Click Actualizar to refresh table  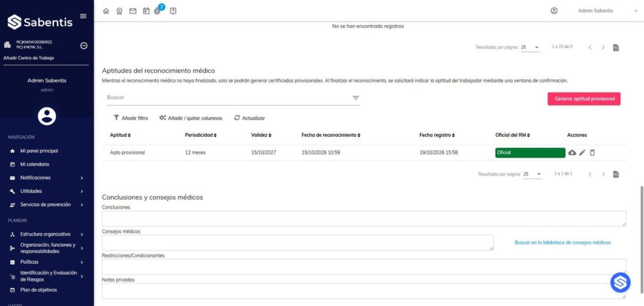(250, 118)
